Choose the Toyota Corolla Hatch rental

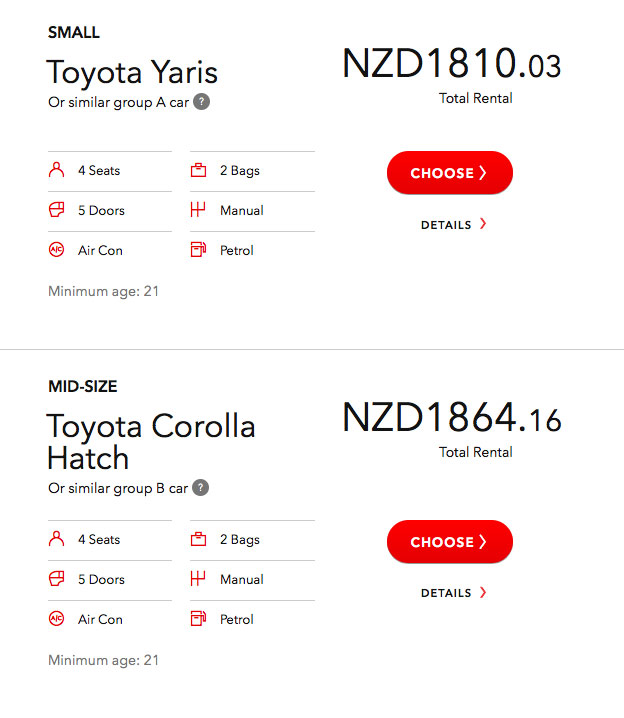pyautogui.click(x=449, y=542)
